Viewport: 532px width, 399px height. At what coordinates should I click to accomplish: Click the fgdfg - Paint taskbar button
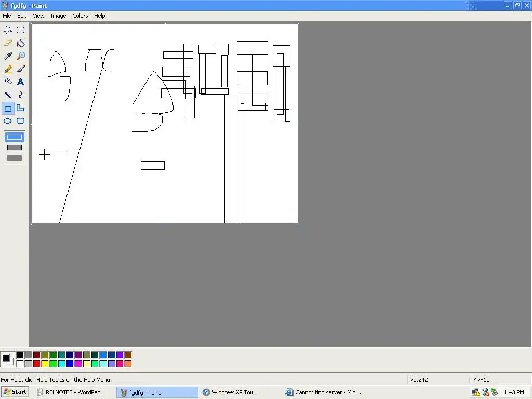(x=157, y=393)
